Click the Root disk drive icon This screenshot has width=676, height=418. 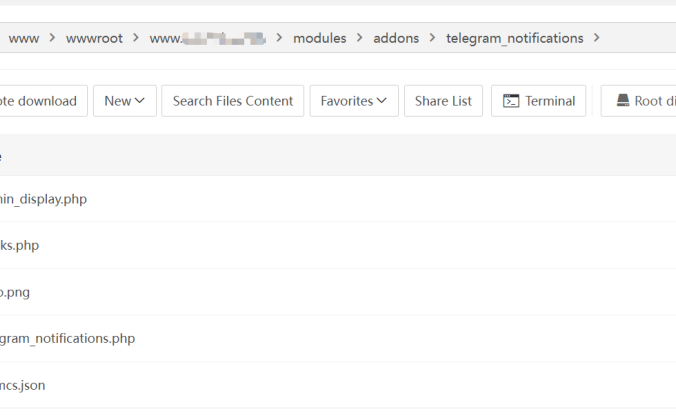(622, 101)
